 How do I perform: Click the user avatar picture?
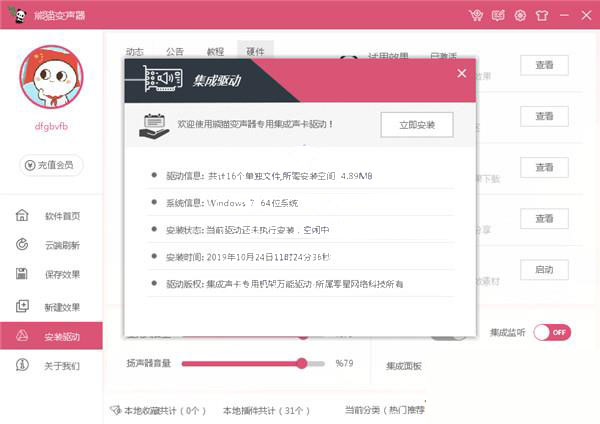point(51,77)
